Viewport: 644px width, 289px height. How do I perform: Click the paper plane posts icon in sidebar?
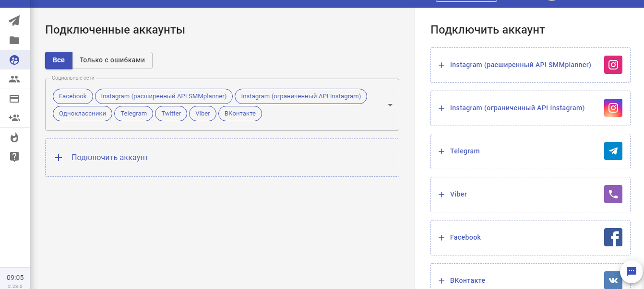[14, 21]
